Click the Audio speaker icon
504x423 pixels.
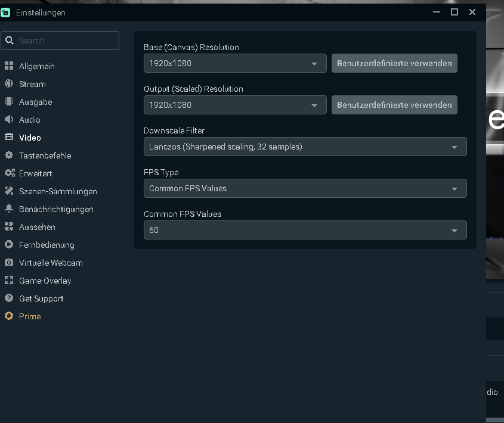(9, 120)
